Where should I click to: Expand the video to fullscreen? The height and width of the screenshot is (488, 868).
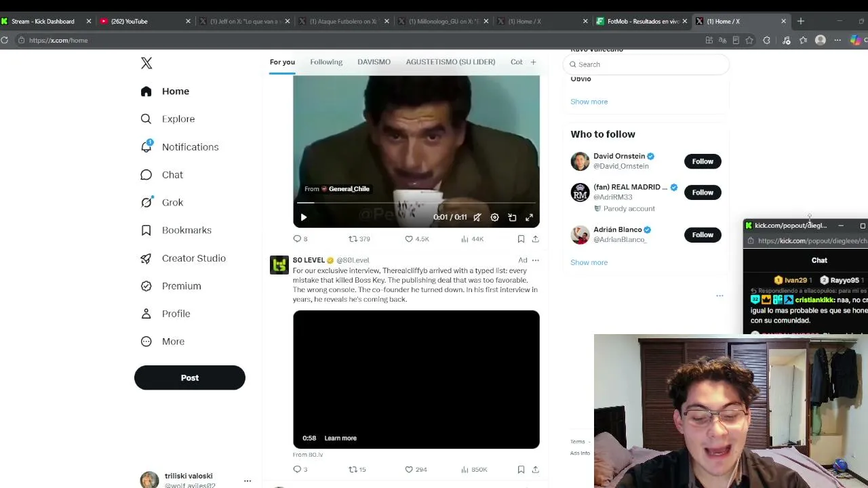(529, 218)
